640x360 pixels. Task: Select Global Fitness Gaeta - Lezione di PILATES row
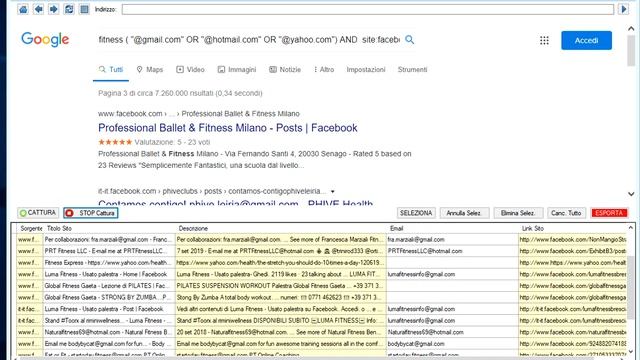pos(322,286)
